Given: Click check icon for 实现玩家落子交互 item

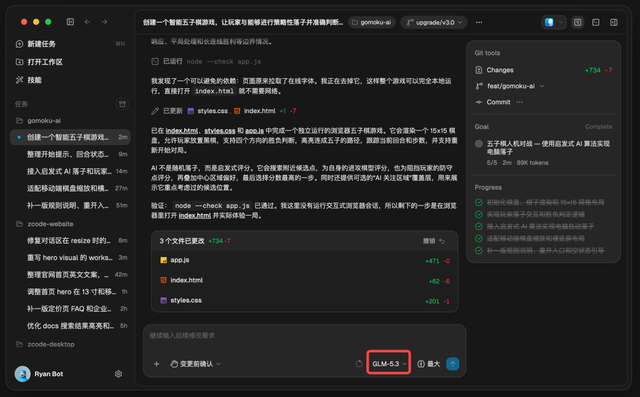Looking at the screenshot, I should tap(479, 214).
